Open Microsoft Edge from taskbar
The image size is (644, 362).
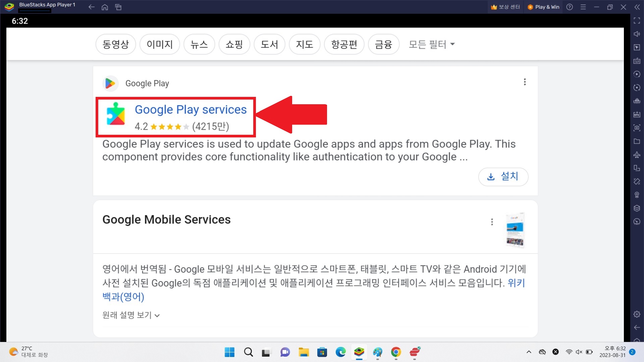pos(341,352)
